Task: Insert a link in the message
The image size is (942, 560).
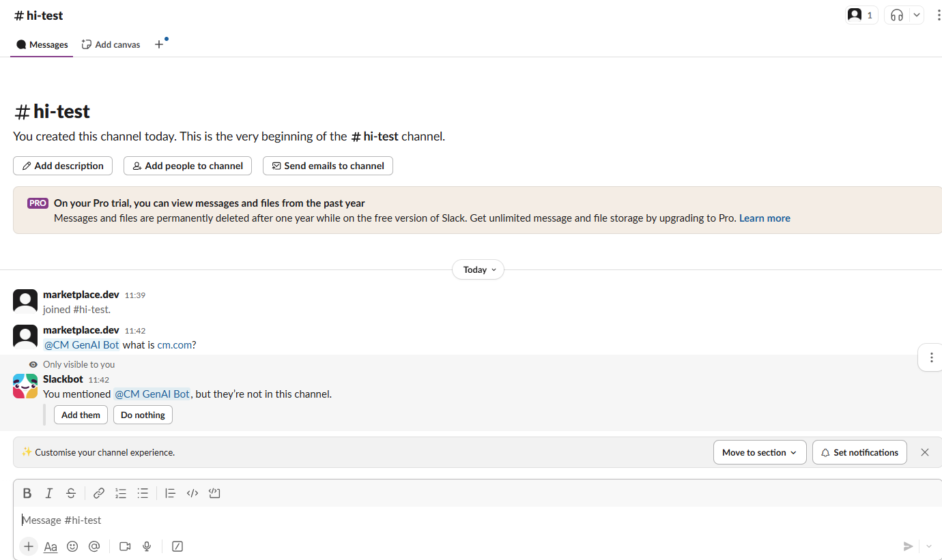Action: pos(99,493)
